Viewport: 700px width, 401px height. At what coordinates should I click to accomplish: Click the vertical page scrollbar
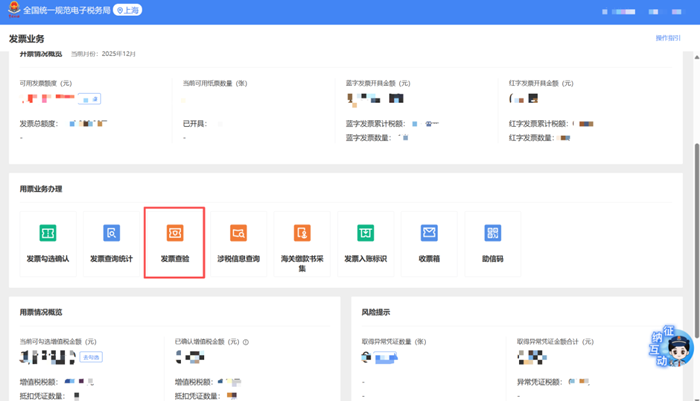pos(695,200)
